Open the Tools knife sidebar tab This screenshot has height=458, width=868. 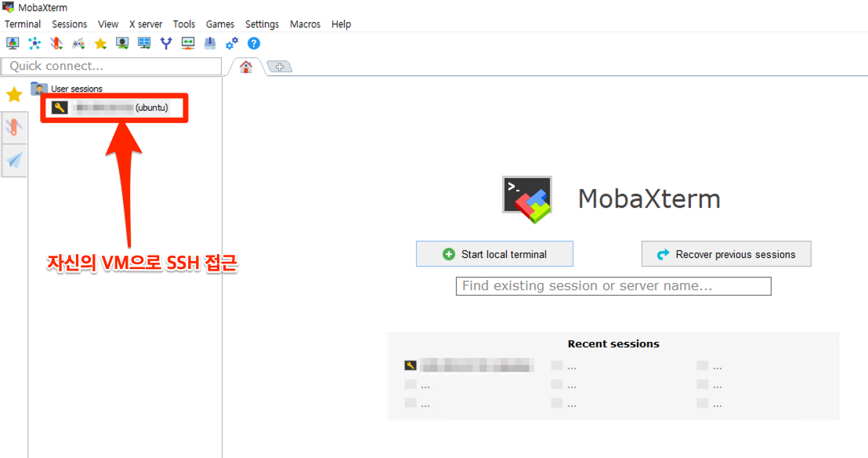pos(14,128)
